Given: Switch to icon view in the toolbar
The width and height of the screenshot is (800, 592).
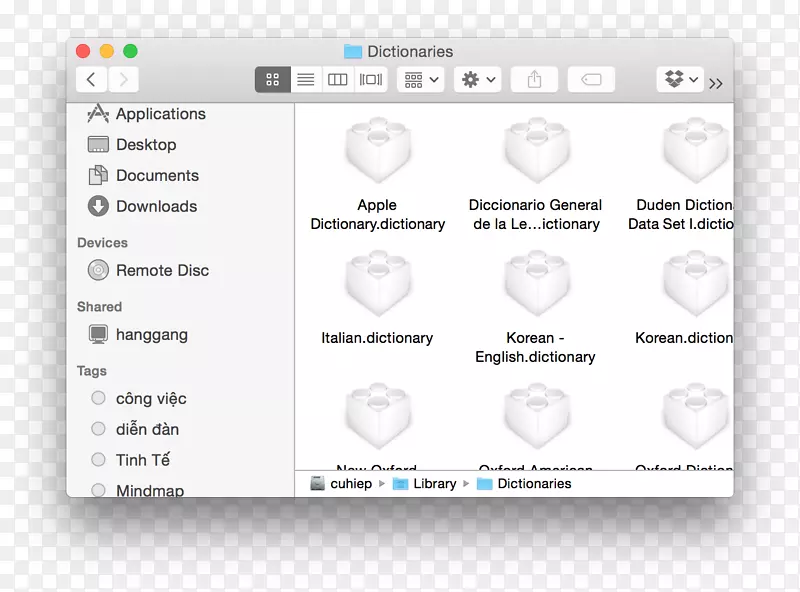Looking at the screenshot, I should (272, 79).
